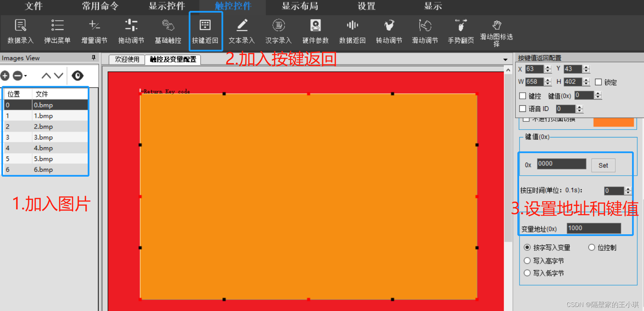Enable the 锁定 lock checkbox
The height and width of the screenshot is (311, 644).
(x=598, y=82)
